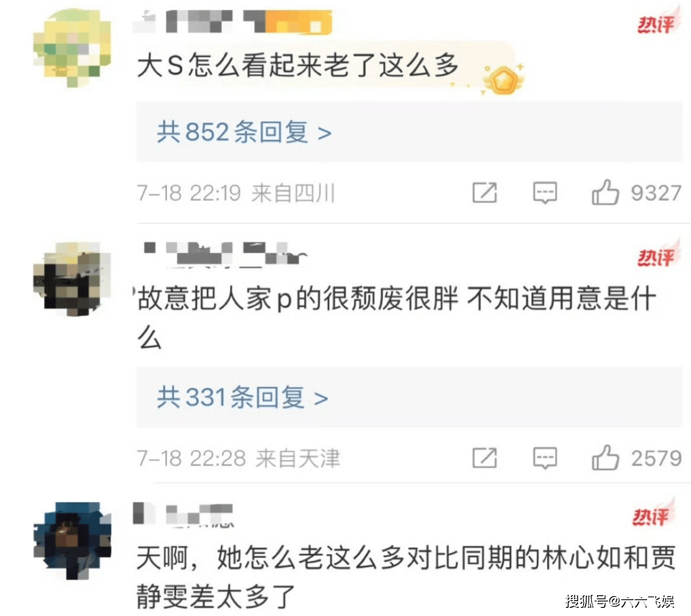Like the comment with 2579 likes
This screenshot has width=691, height=616.
[x=605, y=457]
